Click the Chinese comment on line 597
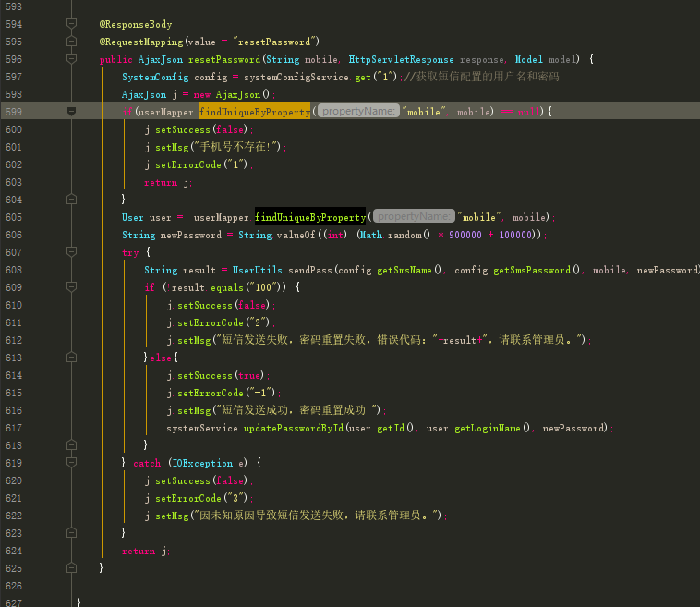 [482, 77]
